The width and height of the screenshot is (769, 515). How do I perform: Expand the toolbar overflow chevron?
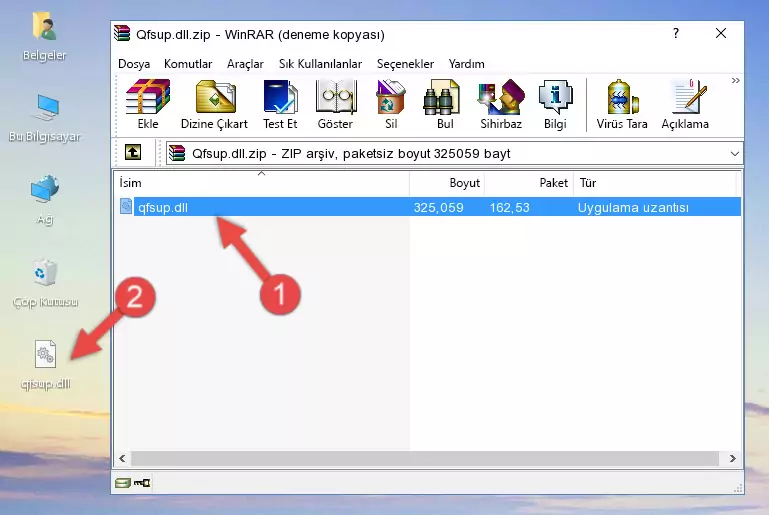point(735,80)
